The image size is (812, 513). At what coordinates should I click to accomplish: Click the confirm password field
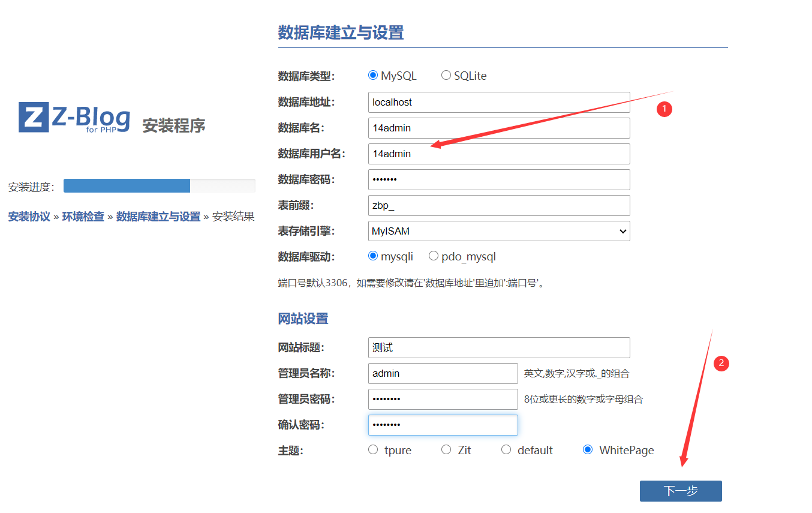click(x=443, y=425)
